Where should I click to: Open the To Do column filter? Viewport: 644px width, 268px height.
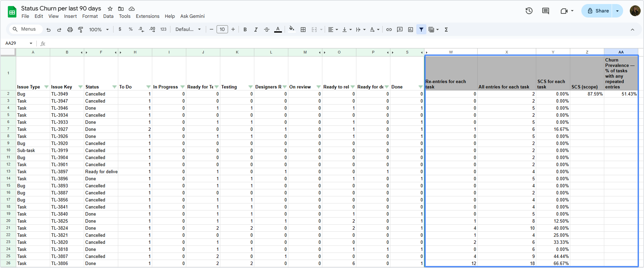coord(149,87)
